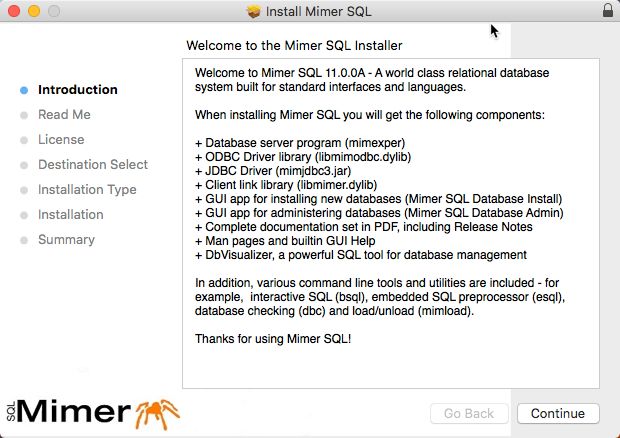Click 'Thanks for using Mimer SQL!' text
The width and height of the screenshot is (620, 438).
(273, 339)
